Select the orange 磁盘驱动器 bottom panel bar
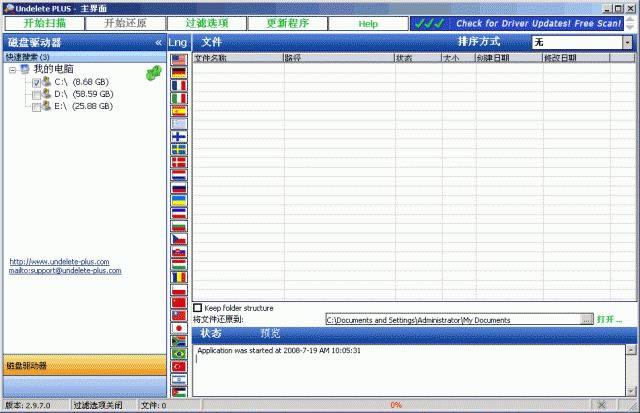 (x=85, y=365)
